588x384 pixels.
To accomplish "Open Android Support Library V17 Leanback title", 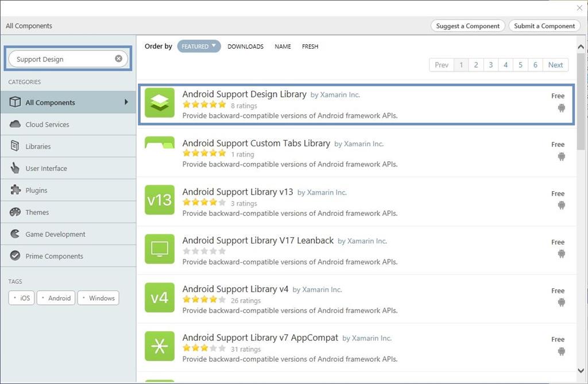I will coord(258,241).
